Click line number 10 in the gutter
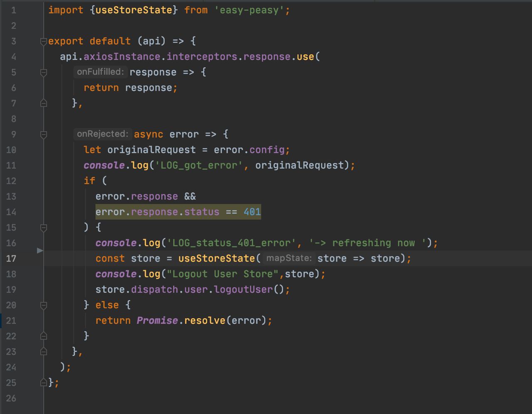The width and height of the screenshot is (532, 414). [x=11, y=150]
